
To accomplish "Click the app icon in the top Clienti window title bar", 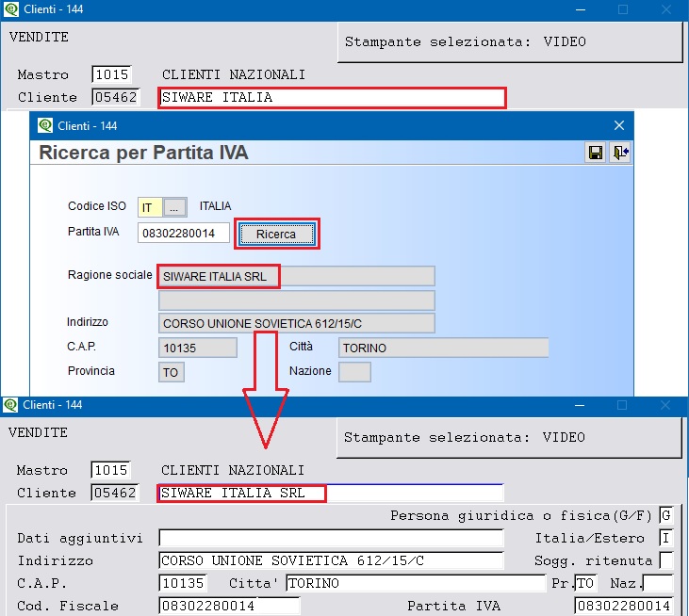I will (x=11, y=9).
